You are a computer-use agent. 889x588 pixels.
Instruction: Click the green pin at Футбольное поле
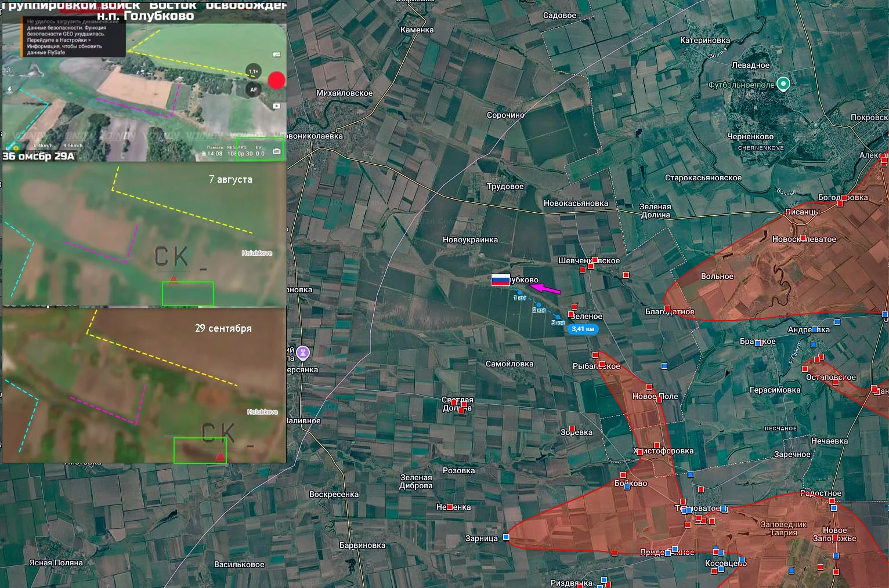point(783,84)
